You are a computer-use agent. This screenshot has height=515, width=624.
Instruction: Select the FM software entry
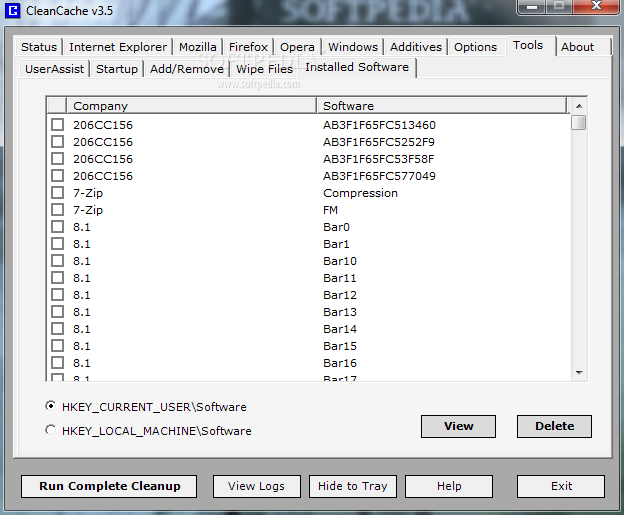tap(330, 210)
